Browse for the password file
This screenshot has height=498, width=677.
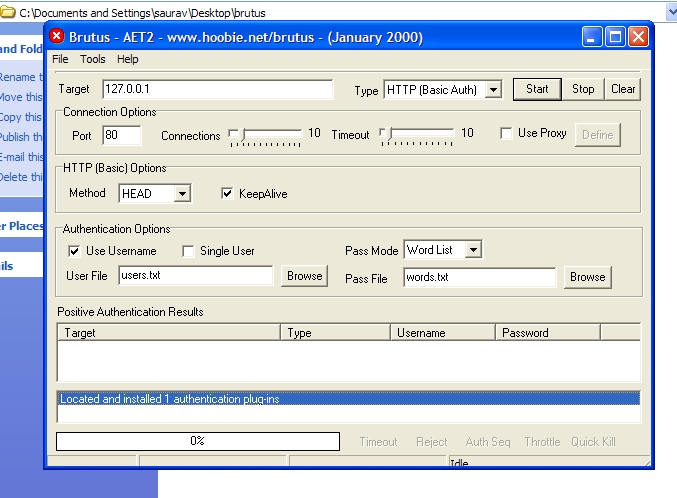pyautogui.click(x=587, y=277)
